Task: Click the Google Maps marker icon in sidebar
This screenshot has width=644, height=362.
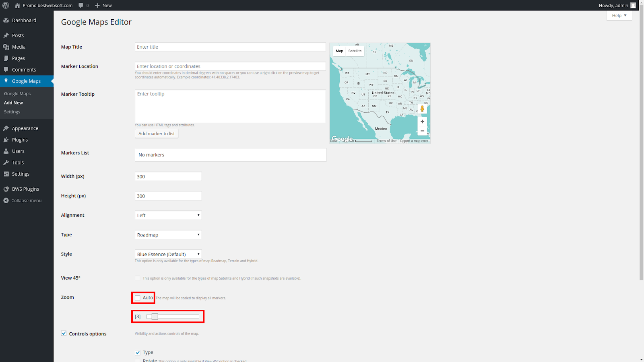Action: point(6,81)
